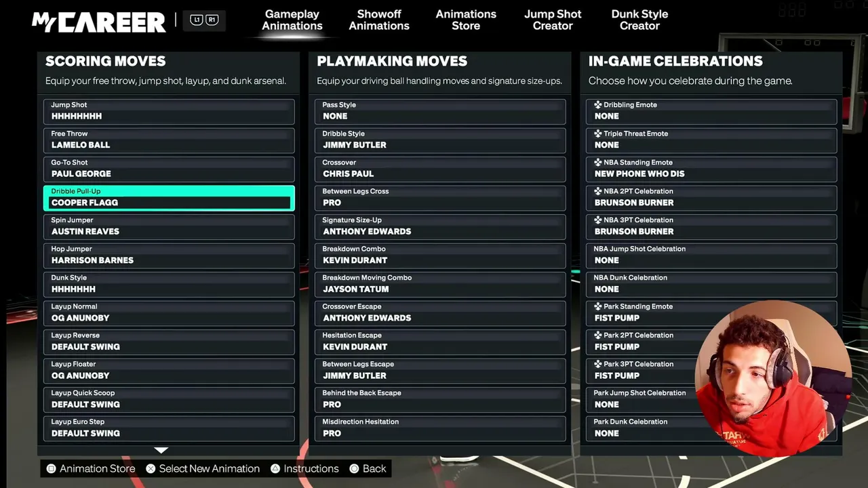Click the d-pad icon beside Triple Threat Emote

tap(598, 134)
